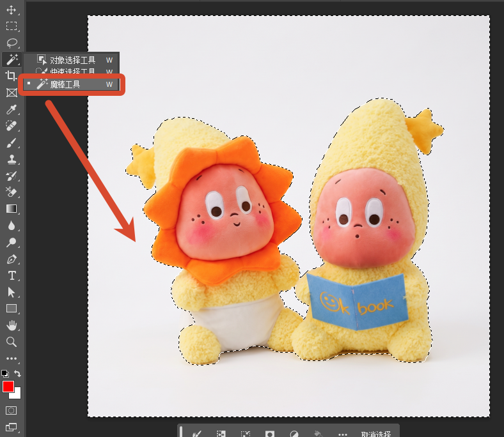Click Fill selection bucket icon in task bar
The width and height of the screenshot is (504, 437).
319,433
